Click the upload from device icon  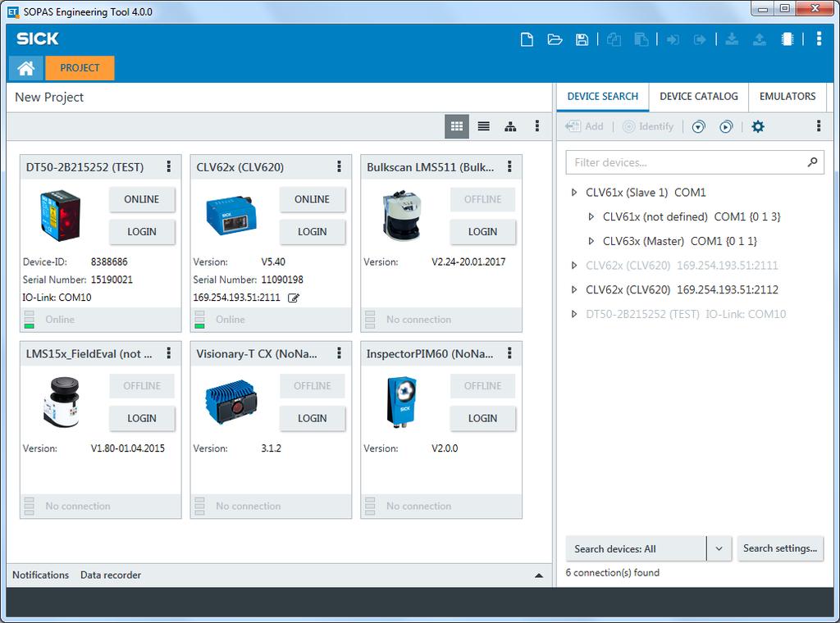[x=759, y=39]
